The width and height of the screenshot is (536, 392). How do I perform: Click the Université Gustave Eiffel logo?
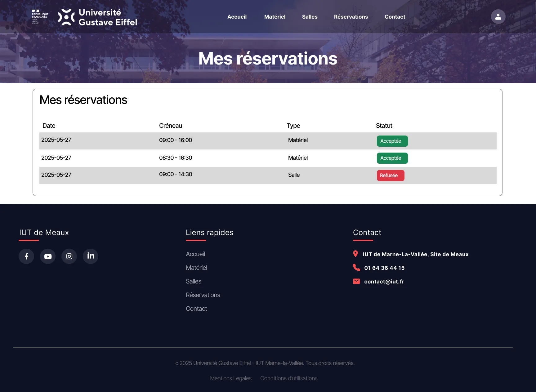(x=97, y=17)
